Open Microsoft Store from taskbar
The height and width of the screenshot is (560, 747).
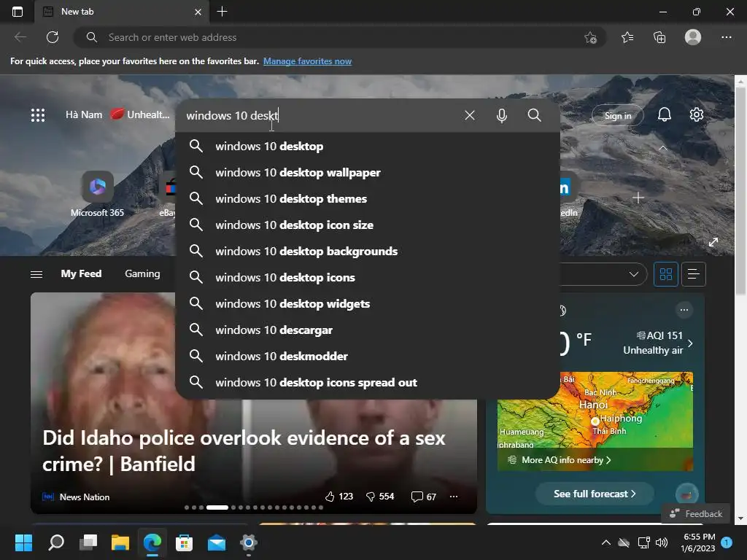(x=184, y=542)
